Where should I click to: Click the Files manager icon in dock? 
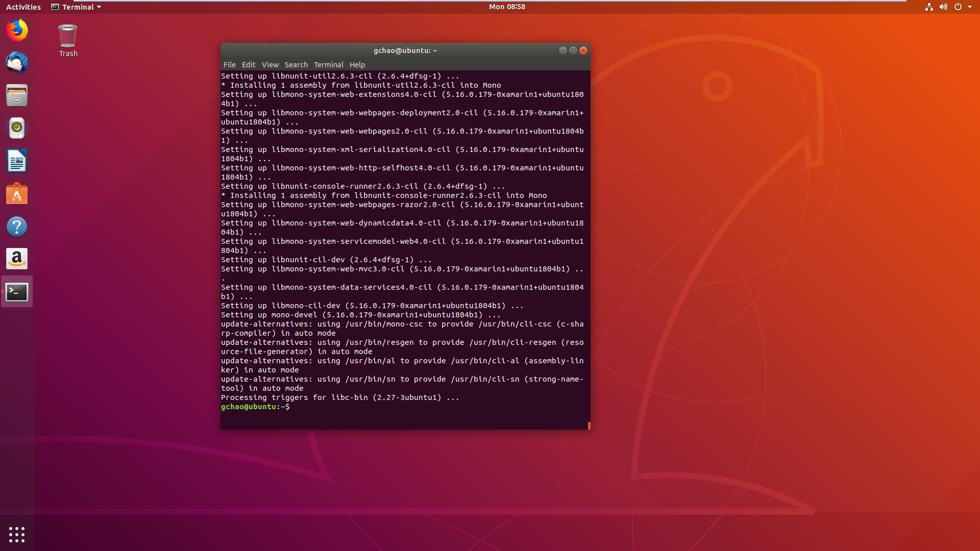point(17,95)
